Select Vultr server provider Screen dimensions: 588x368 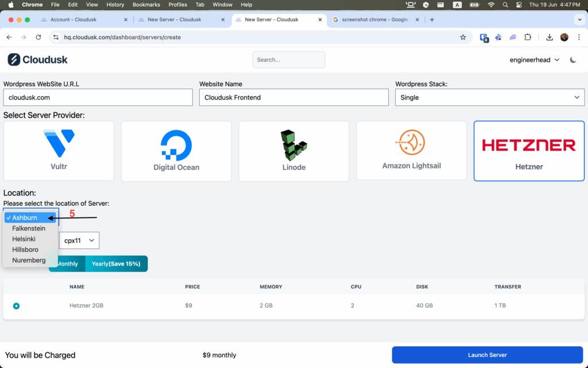click(59, 151)
